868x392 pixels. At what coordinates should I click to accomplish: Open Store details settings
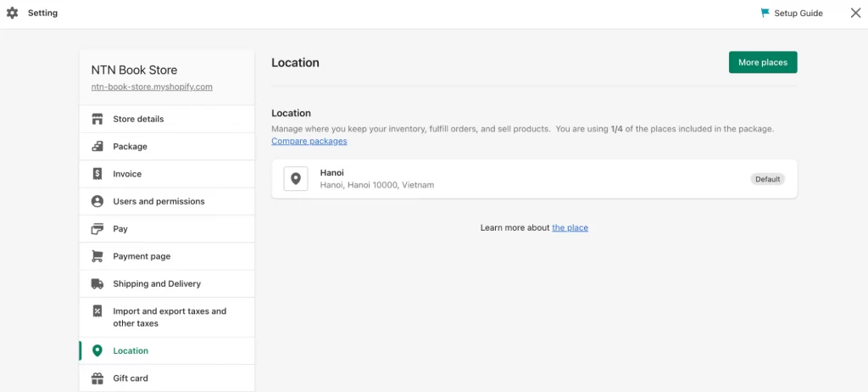(x=167, y=119)
